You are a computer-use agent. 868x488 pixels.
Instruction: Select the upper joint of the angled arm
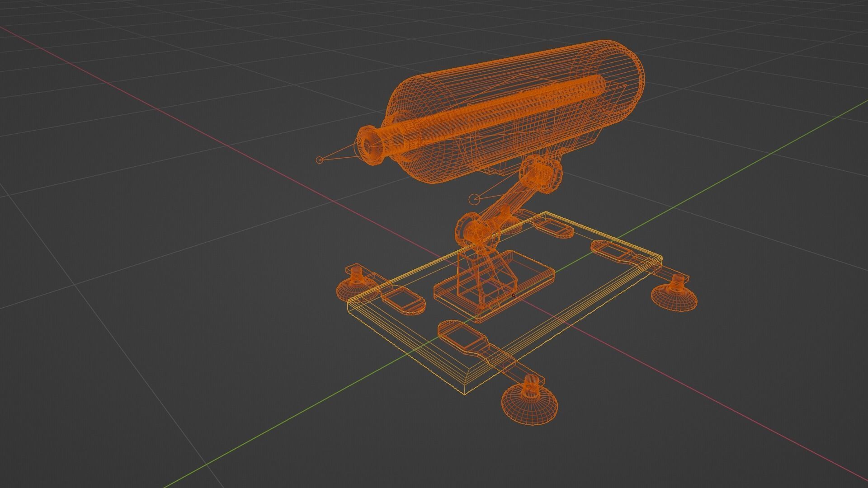coord(541,174)
